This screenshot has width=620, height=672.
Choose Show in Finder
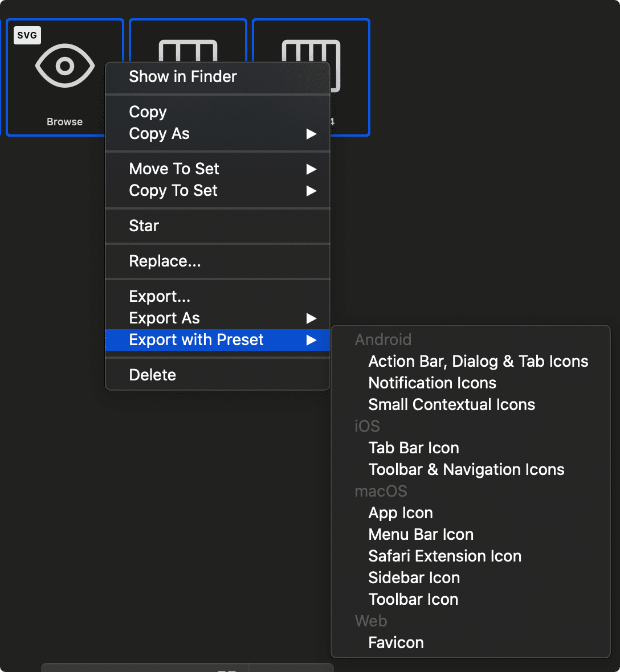pyautogui.click(x=183, y=77)
